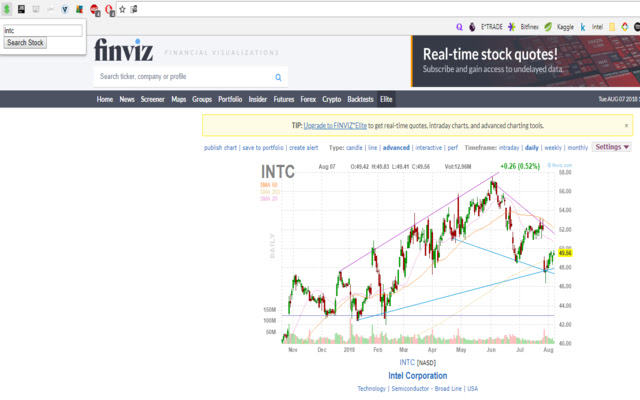
Task: Click the finviz logo
Action: [x=124, y=50]
